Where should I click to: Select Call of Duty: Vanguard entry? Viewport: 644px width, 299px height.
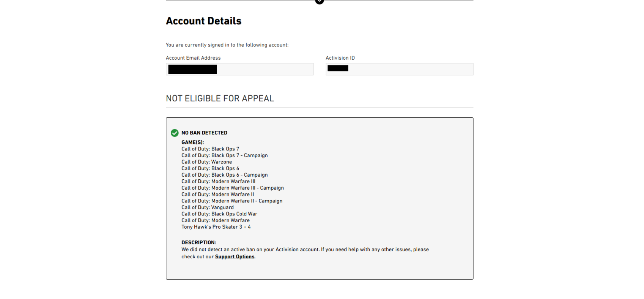pyautogui.click(x=208, y=207)
